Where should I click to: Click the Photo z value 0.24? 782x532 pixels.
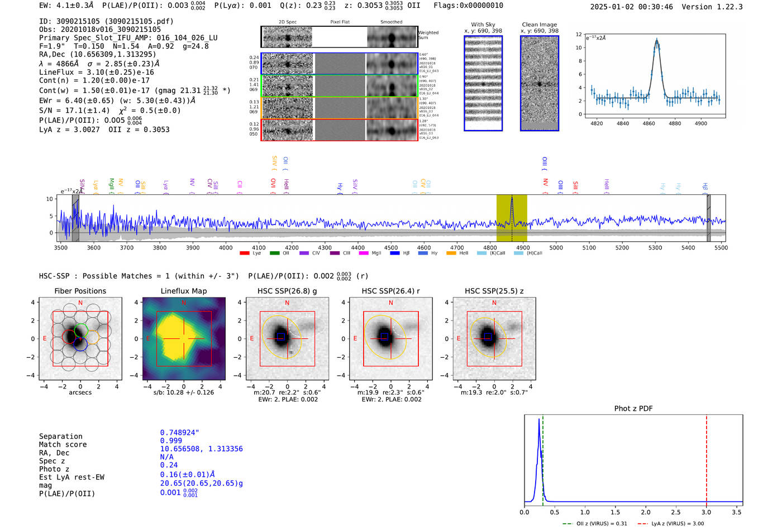(x=169, y=465)
